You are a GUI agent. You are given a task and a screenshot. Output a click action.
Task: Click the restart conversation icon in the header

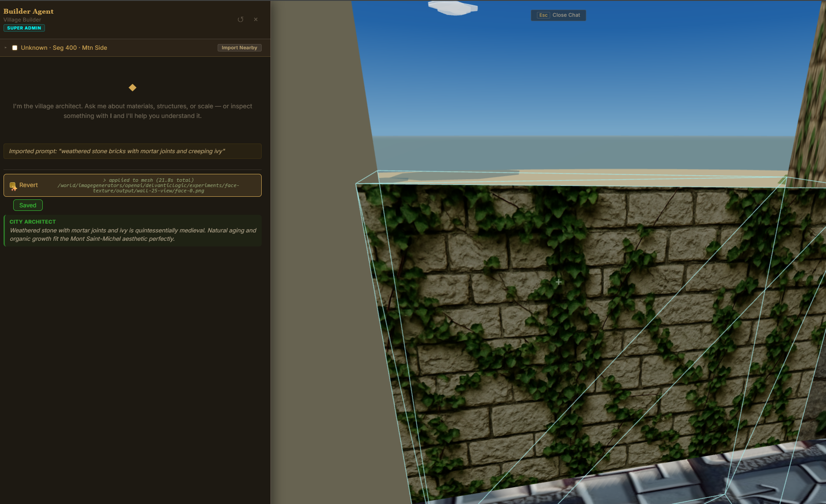pyautogui.click(x=240, y=19)
